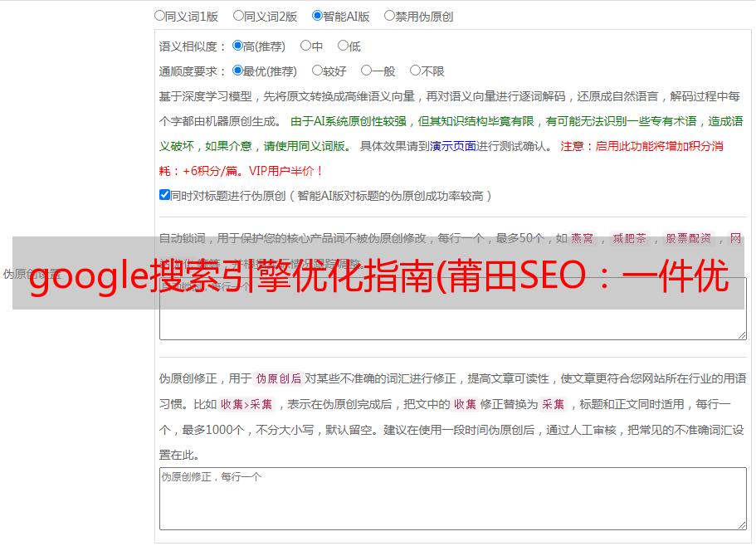Select 禁用伪原创 radio option

pyautogui.click(x=389, y=16)
